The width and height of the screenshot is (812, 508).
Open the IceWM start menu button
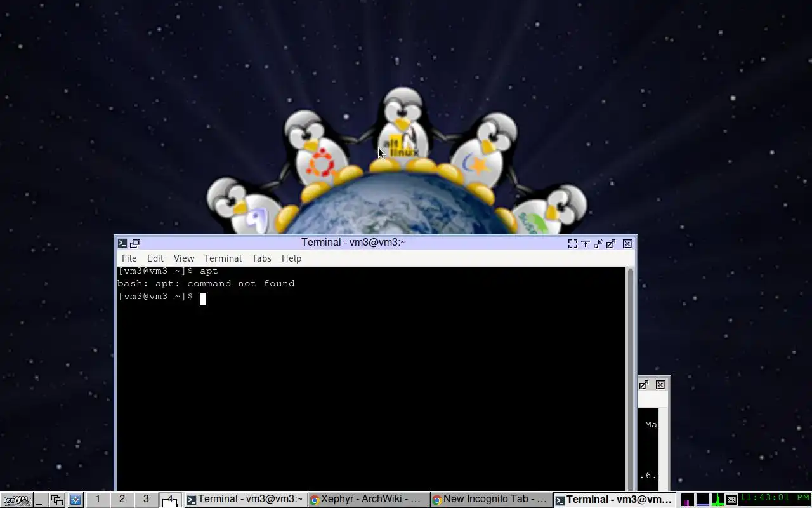pyautogui.click(x=16, y=500)
